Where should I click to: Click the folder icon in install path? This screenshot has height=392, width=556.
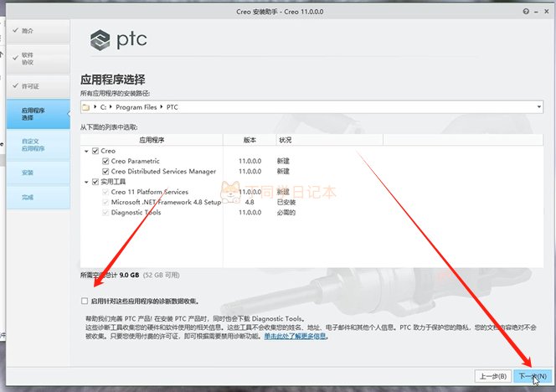pyautogui.click(x=85, y=107)
